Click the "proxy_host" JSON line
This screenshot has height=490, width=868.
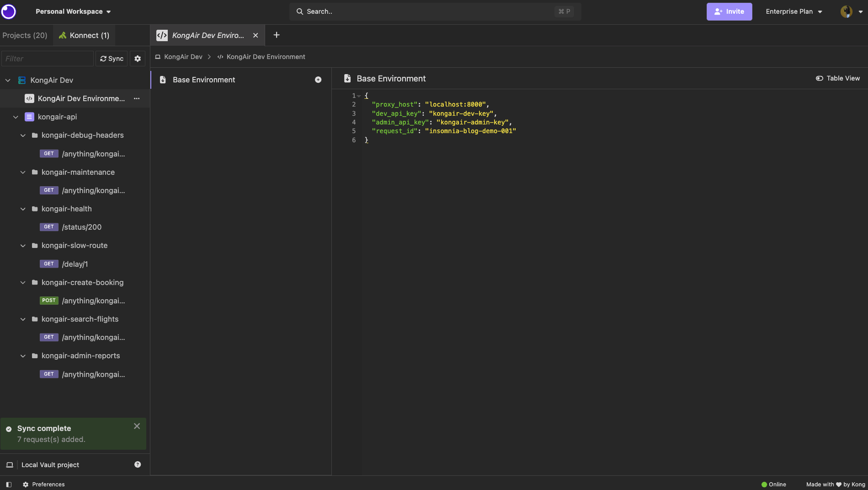click(x=431, y=104)
